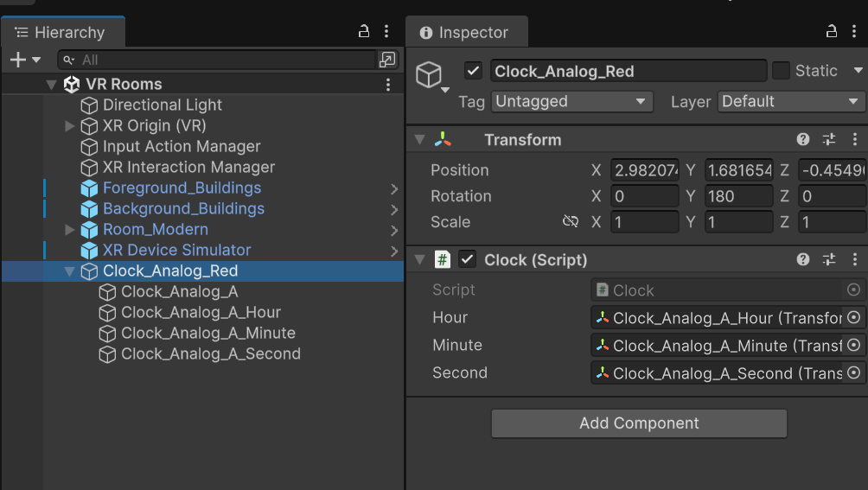The image size is (868, 490).
Task: Click the Hierarchy panel lock icon
Action: [364, 32]
